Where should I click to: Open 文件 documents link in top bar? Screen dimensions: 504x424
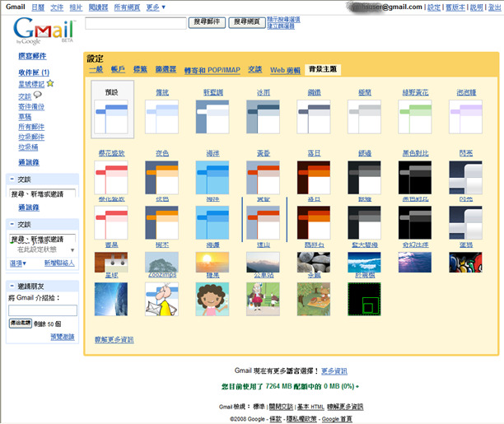click(x=57, y=7)
